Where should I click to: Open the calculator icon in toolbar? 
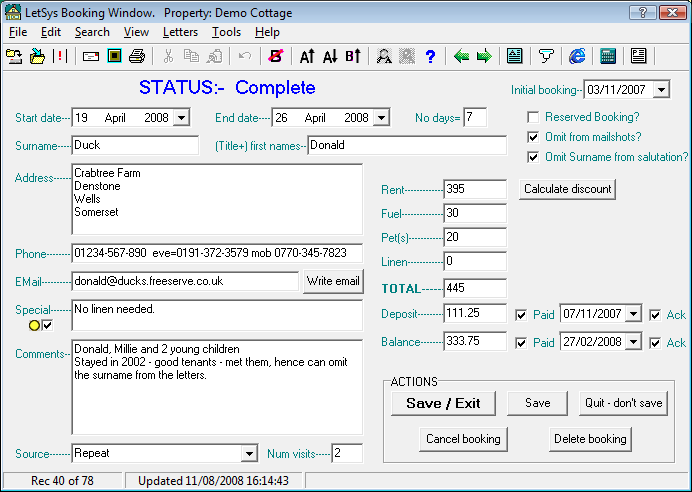[x=608, y=56]
